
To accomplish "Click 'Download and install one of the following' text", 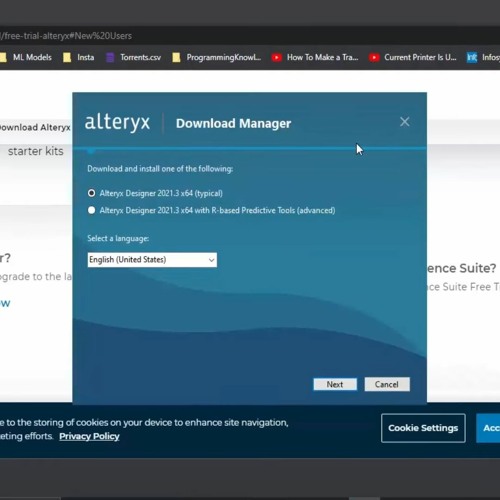I will [160, 169].
